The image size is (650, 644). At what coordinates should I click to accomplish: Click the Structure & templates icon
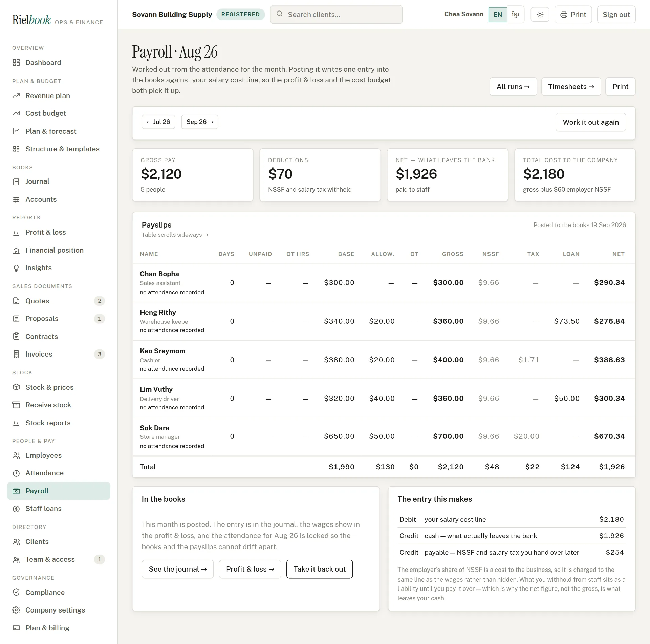click(16, 149)
